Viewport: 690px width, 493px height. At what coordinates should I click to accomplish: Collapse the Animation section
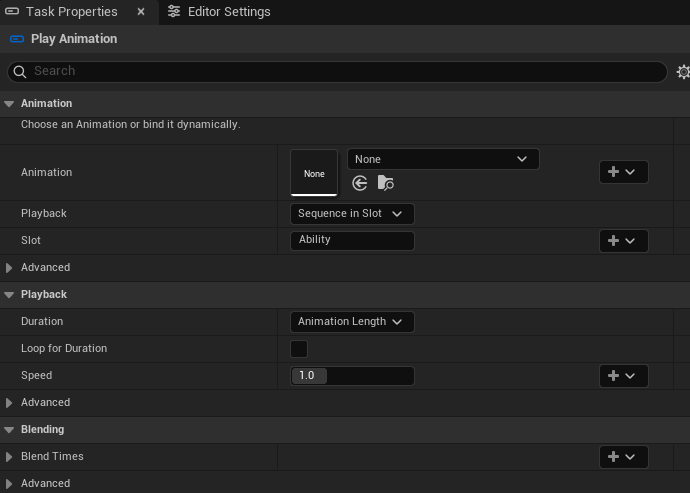(9, 104)
